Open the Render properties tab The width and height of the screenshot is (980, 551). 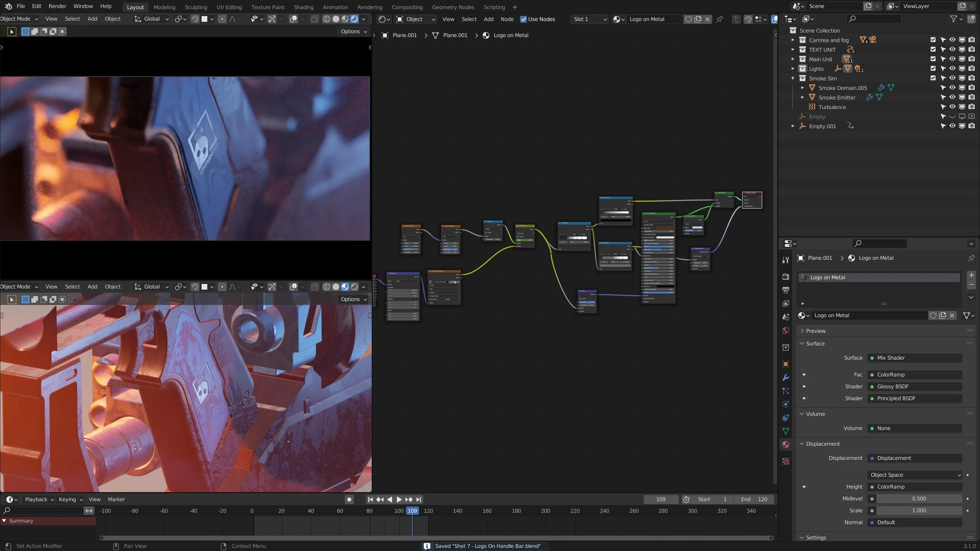(786, 277)
